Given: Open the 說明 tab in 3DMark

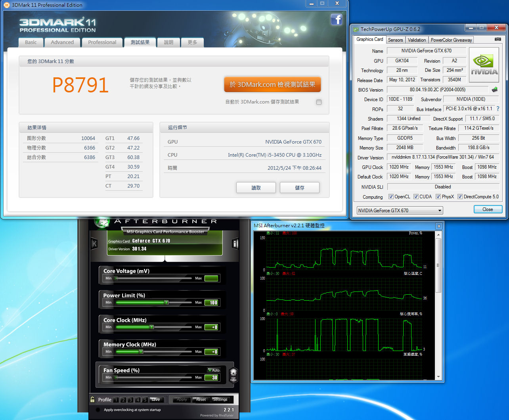Looking at the screenshot, I should (x=168, y=42).
